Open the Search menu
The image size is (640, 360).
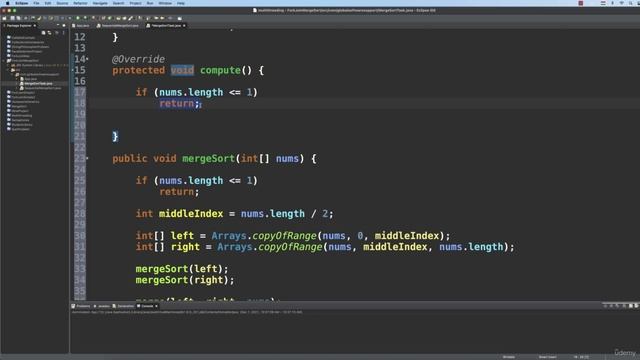pos(118,3)
